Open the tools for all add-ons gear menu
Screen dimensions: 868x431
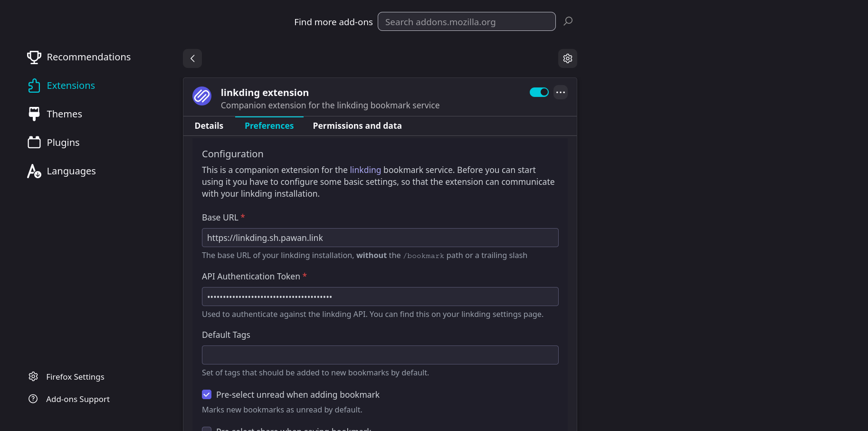click(x=567, y=58)
